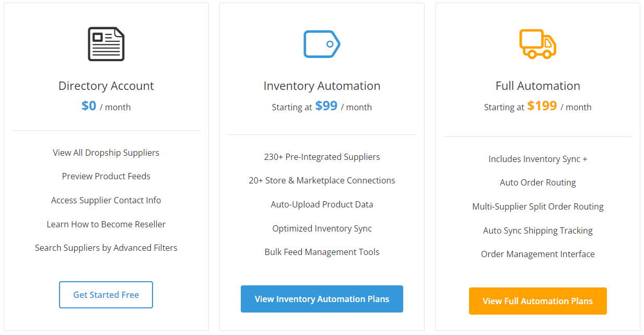Open View Inventory Automation Plans
644x335 pixels.
322,299
